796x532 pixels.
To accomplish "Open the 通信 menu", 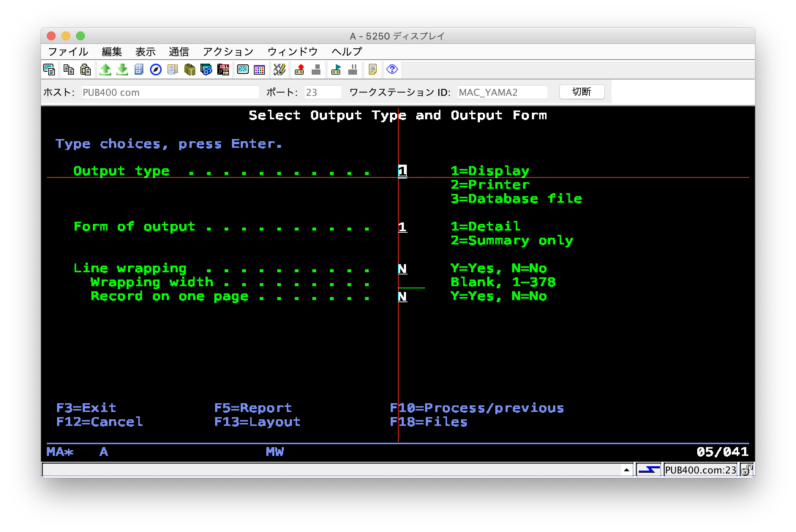I will pos(179,52).
